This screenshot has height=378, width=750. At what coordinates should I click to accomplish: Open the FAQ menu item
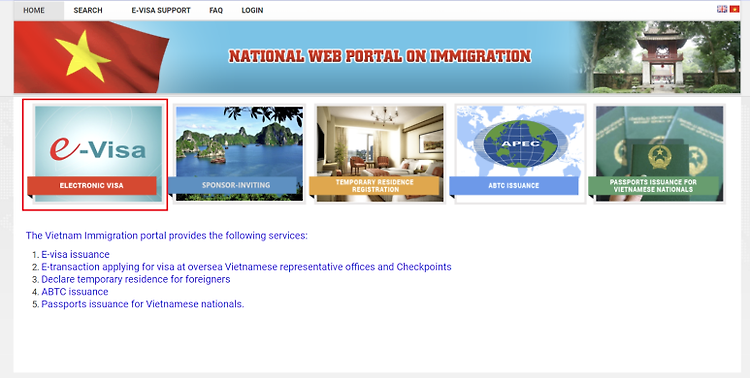pos(216,11)
